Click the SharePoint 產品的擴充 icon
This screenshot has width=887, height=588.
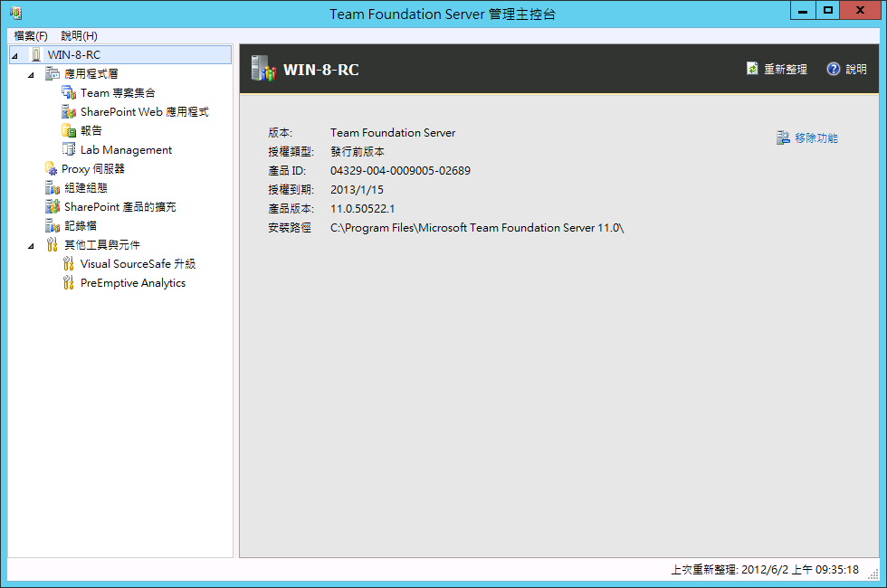pyautogui.click(x=52, y=207)
